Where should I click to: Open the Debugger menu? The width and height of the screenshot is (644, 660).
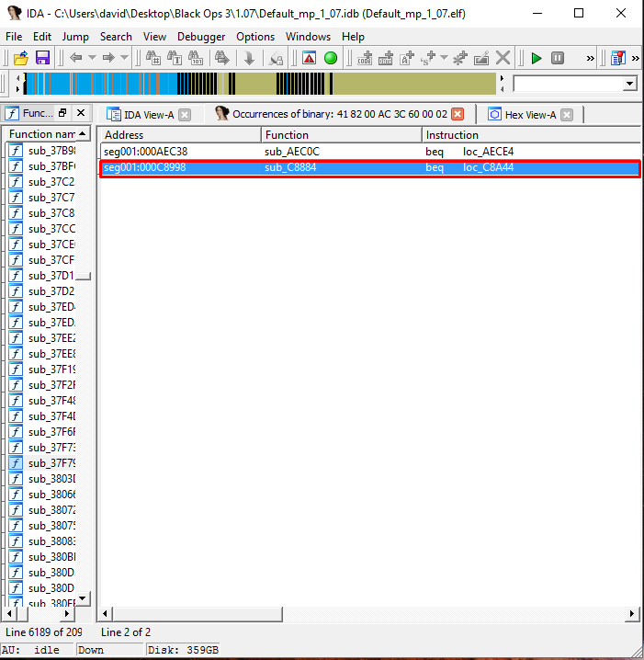pos(201,37)
